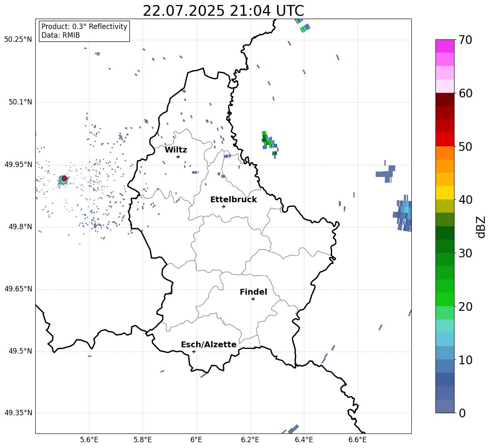The height and width of the screenshot is (448, 491).
Task: Click the light-blue echo cluster at the map's right edge
Action: coord(403,213)
